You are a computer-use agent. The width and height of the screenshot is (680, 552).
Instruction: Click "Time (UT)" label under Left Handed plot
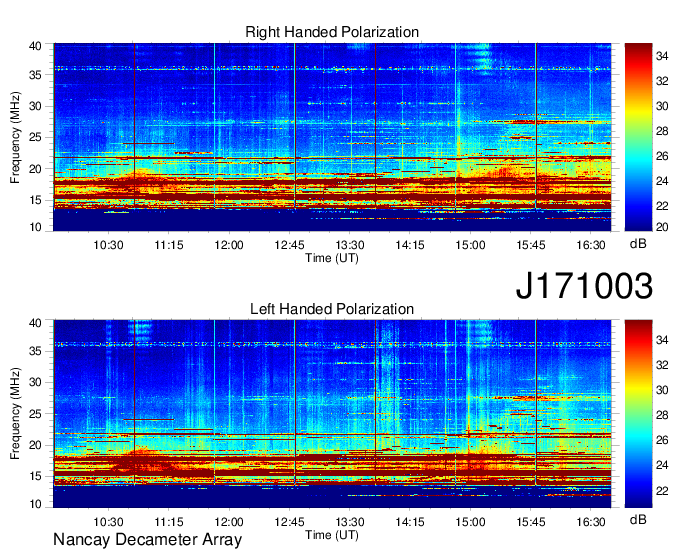tap(332, 535)
